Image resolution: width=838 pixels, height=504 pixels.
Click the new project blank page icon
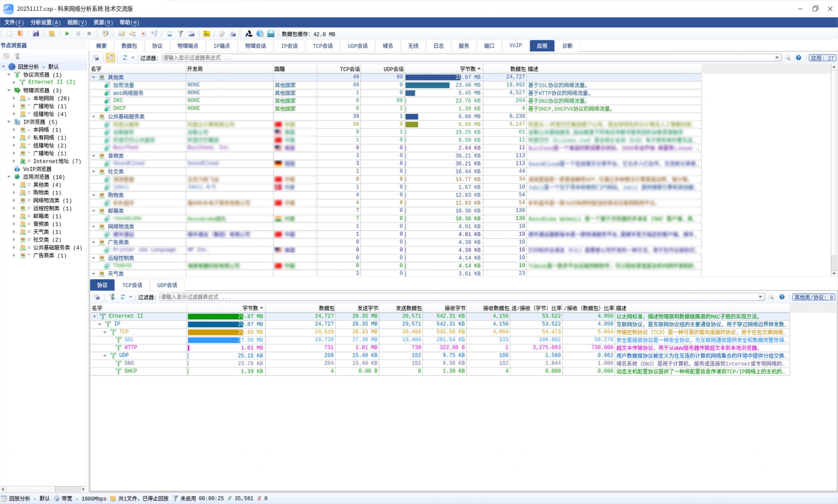click(x=10, y=34)
